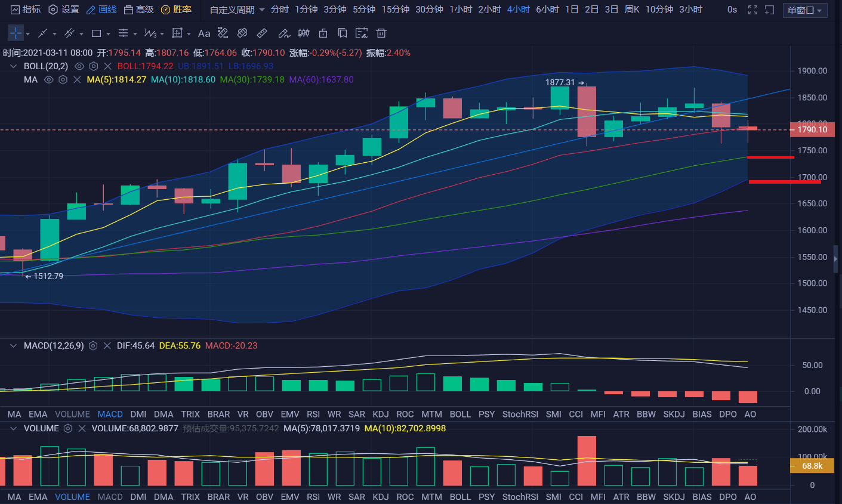The height and width of the screenshot is (504, 842).
Task: Toggle visibility of the MA indicator
Action: click(49, 79)
